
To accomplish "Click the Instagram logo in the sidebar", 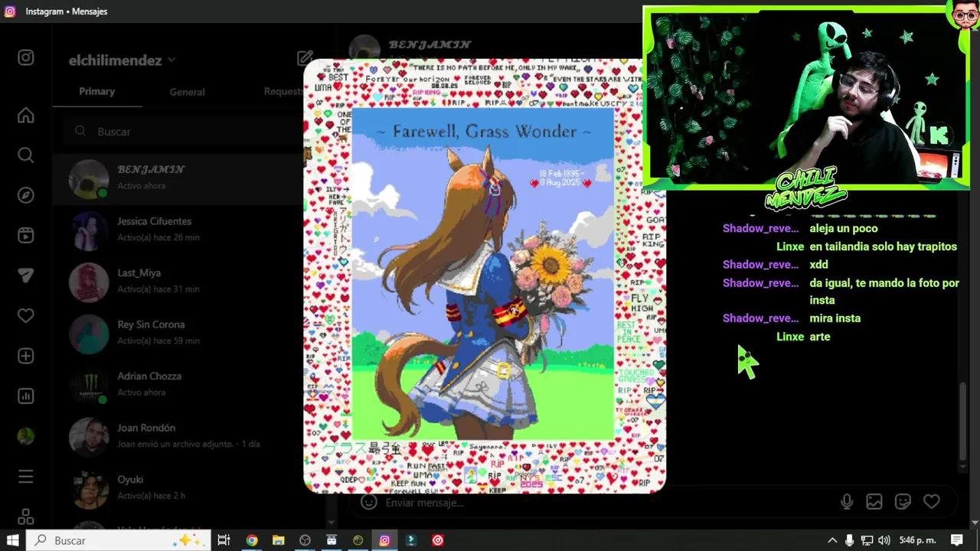I will click(26, 58).
